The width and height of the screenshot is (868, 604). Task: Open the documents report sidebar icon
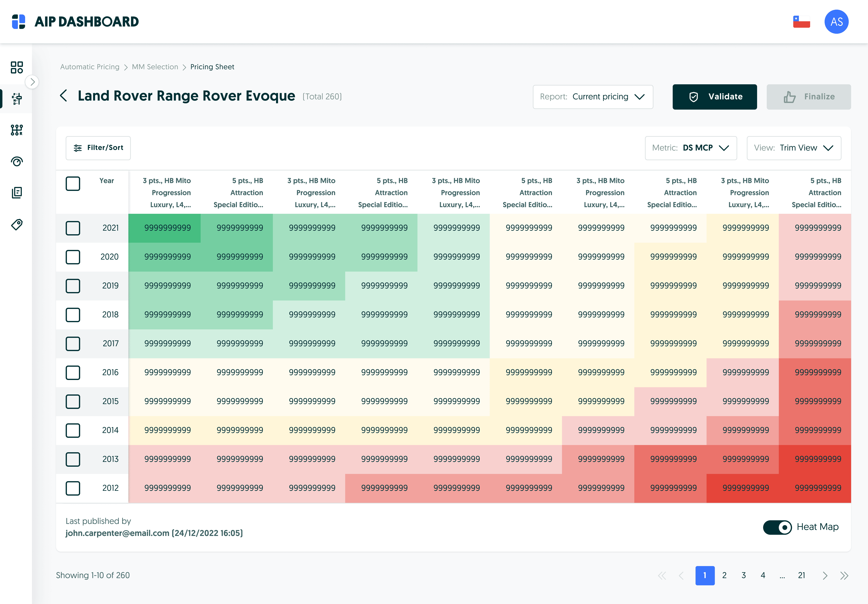click(17, 193)
